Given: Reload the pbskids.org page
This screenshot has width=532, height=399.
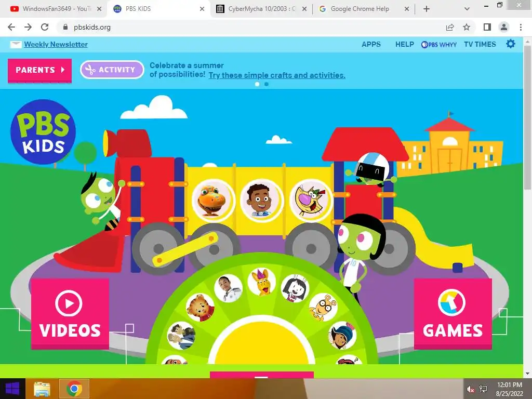Looking at the screenshot, I should [45, 27].
